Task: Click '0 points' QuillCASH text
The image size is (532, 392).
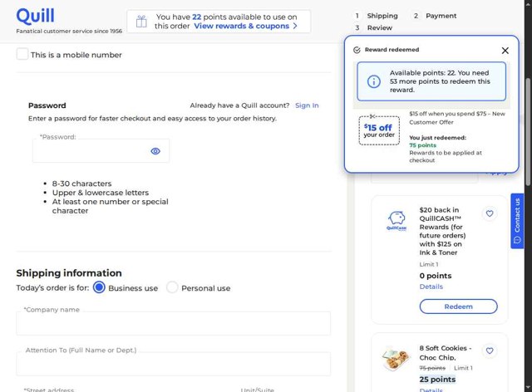Action: [436, 276]
